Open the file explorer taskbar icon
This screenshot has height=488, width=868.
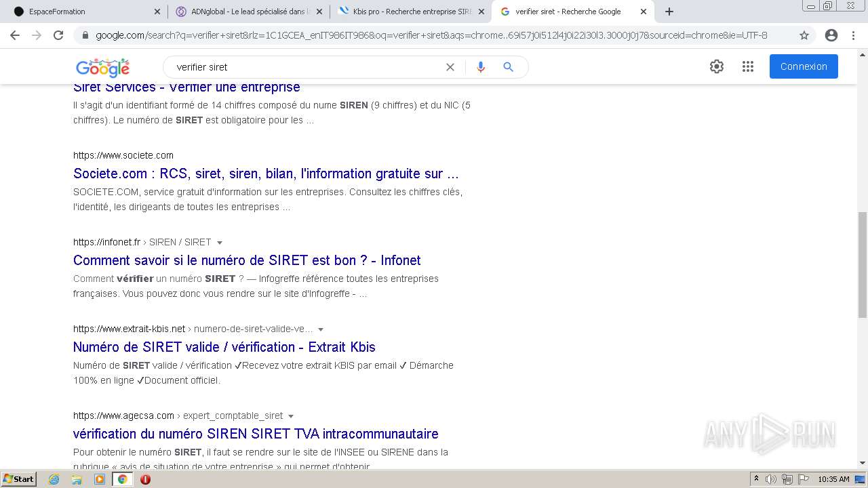[77, 479]
